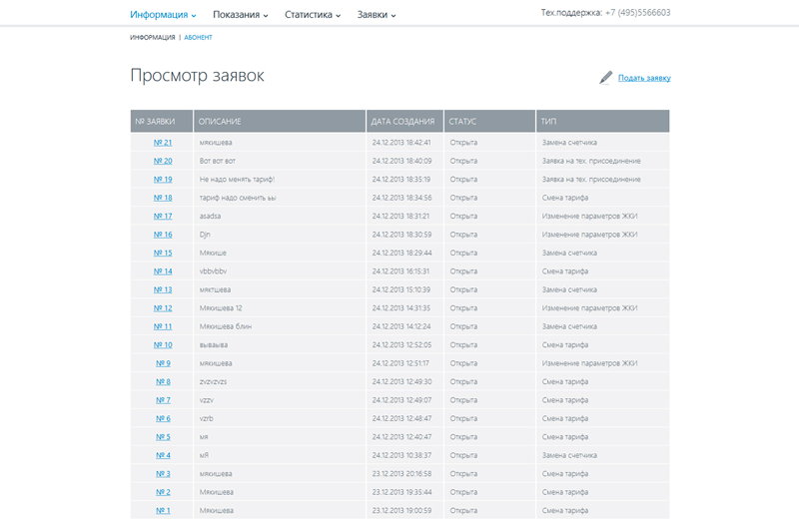Click the Подать заявку link

click(644, 78)
